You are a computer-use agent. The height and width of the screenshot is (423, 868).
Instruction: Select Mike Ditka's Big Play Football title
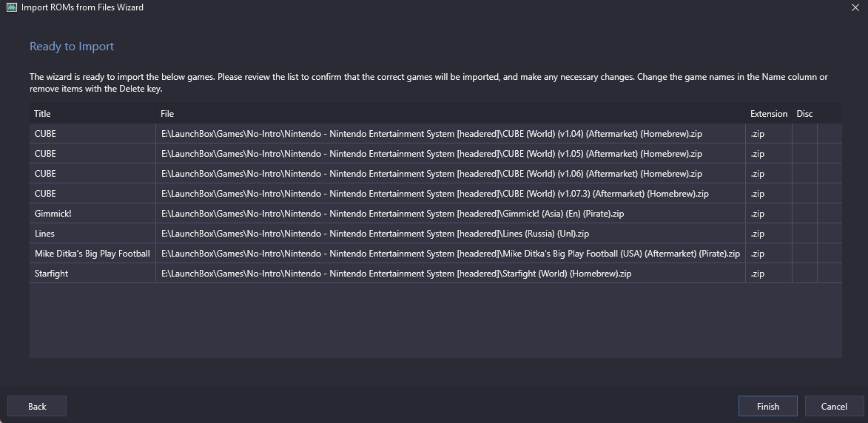[92, 253]
